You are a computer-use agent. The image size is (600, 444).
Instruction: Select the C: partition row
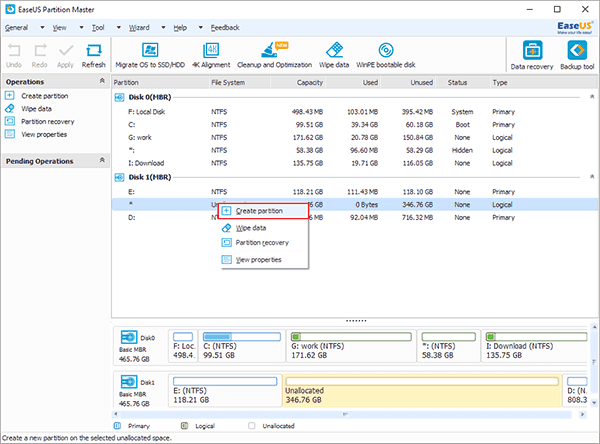click(x=355, y=125)
